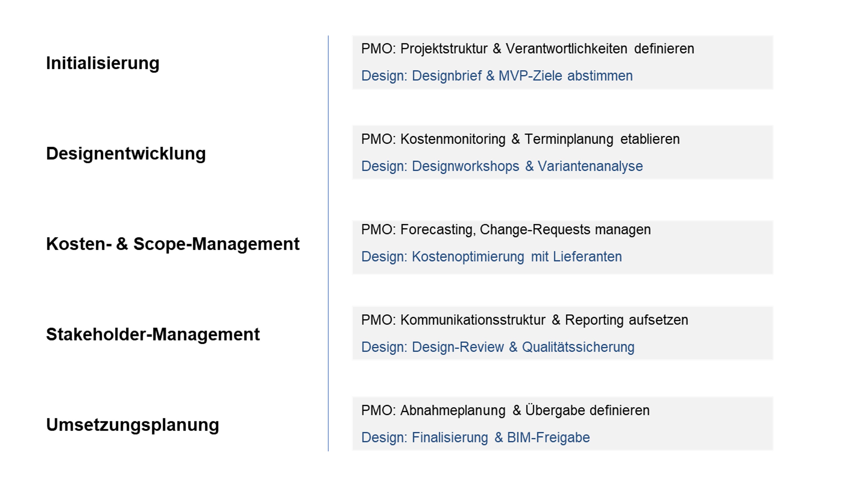Select the Kosten- & Scope-Management heading
The height and width of the screenshot is (482, 868).
point(173,244)
